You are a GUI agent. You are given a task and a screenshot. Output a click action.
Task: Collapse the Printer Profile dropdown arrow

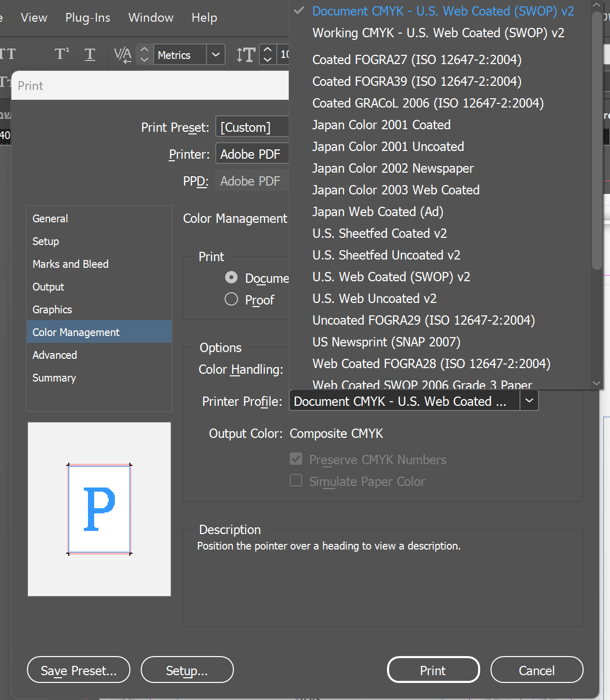pyautogui.click(x=529, y=401)
